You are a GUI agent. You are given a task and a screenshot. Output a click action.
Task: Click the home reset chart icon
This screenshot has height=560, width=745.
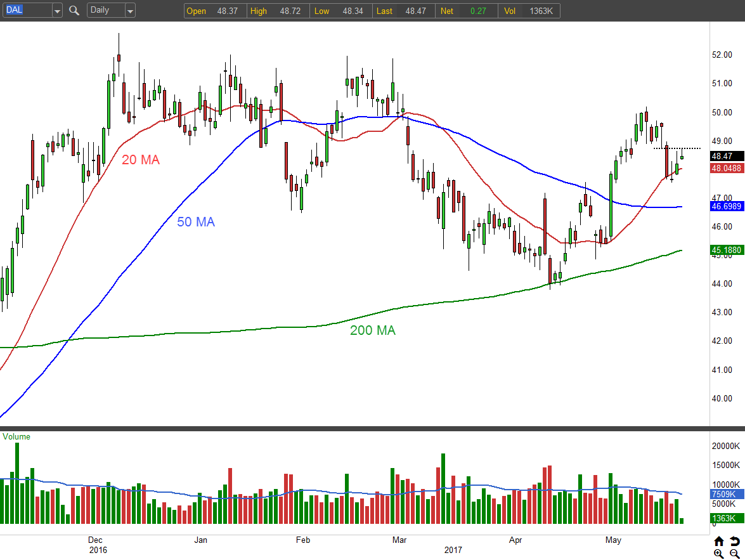719,541
